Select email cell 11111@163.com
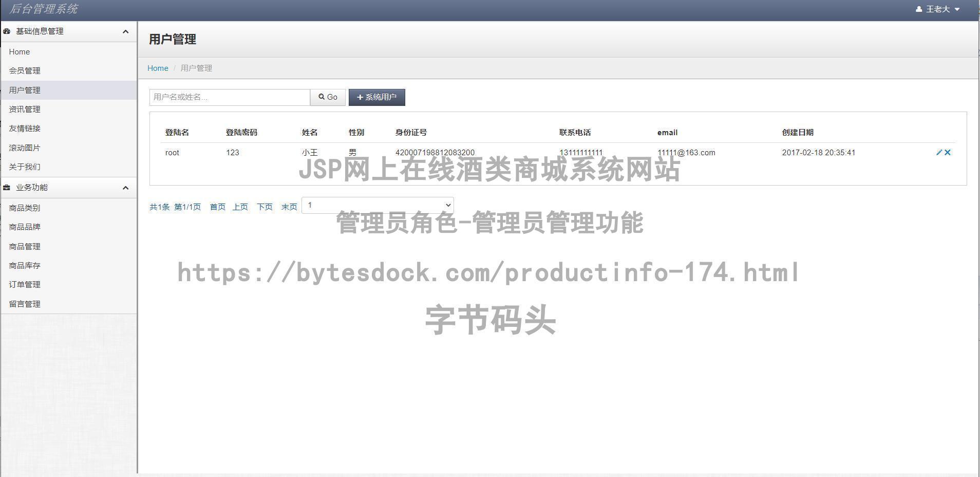 click(x=686, y=153)
